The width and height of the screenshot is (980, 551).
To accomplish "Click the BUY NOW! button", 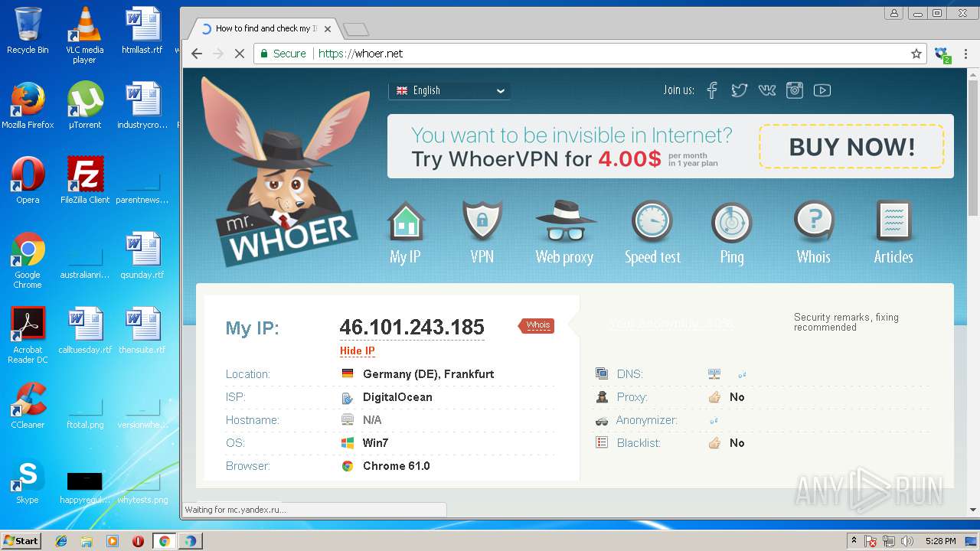I will (851, 147).
